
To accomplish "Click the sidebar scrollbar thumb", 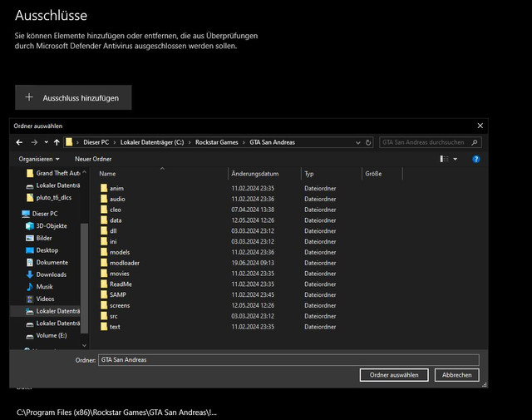I will point(84,279).
